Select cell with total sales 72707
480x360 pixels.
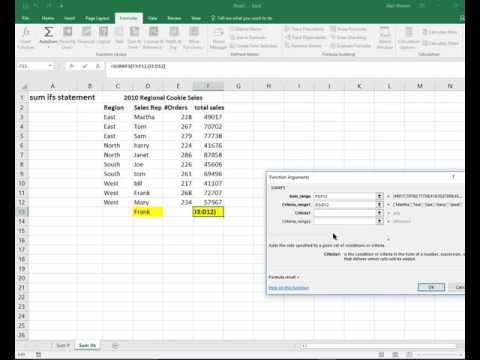pyautogui.click(x=208, y=193)
